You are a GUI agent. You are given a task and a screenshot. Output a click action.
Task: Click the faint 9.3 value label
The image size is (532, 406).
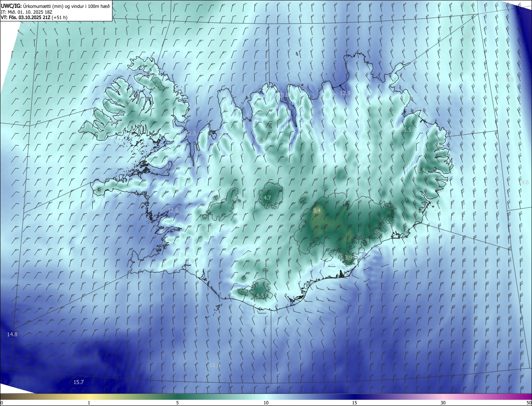tap(27, 25)
